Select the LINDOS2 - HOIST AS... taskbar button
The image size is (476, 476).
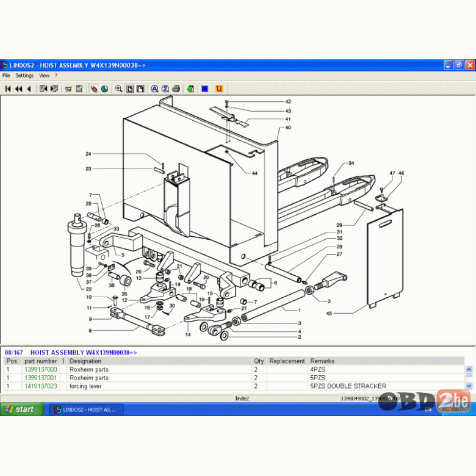click(87, 409)
